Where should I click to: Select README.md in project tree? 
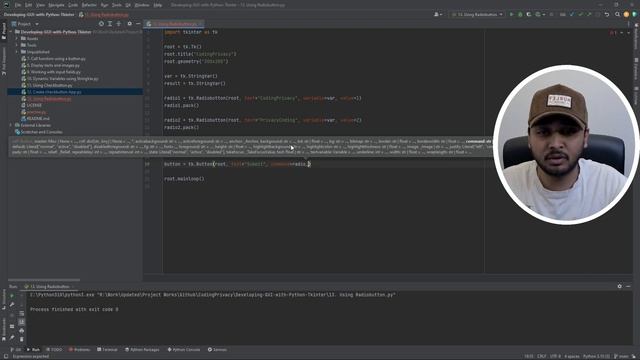38,119
